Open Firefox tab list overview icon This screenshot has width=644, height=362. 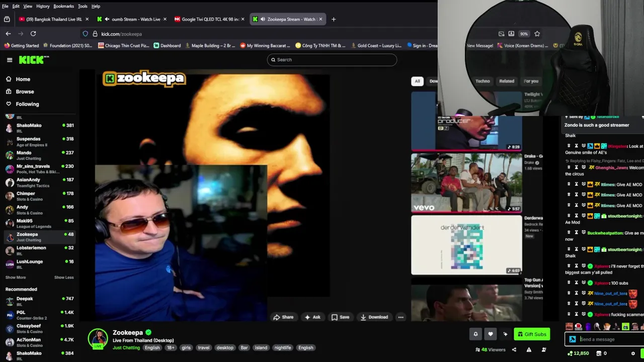pyautogui.click(x=7, y=19)
